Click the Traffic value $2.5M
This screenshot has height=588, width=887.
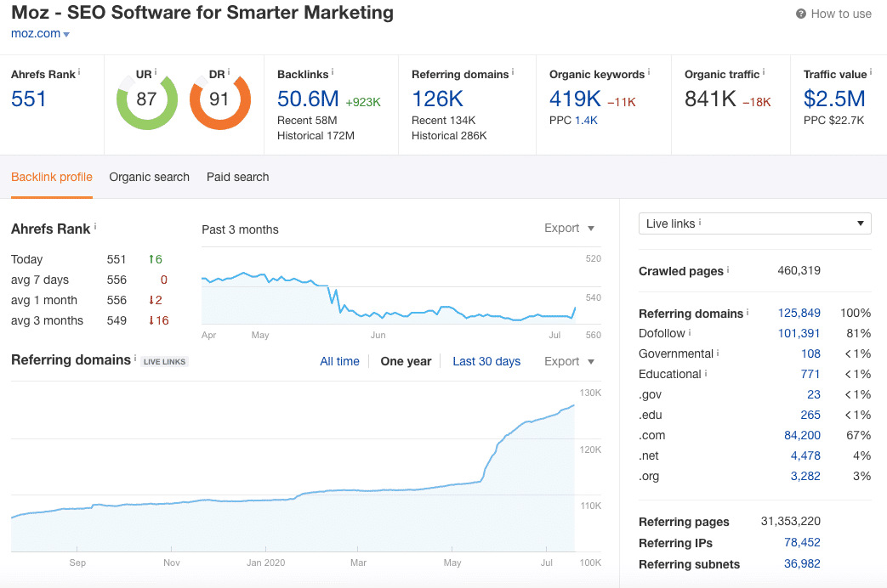834,99
